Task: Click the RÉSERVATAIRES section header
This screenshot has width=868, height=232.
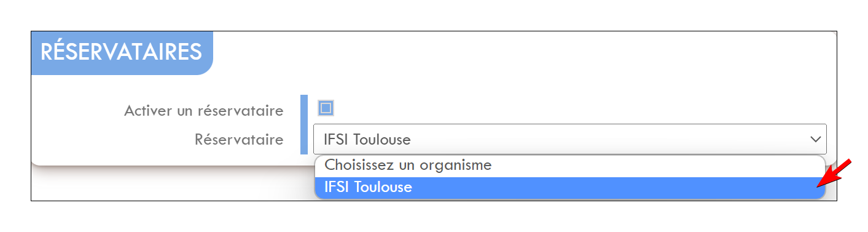Action: pos(122,52)
